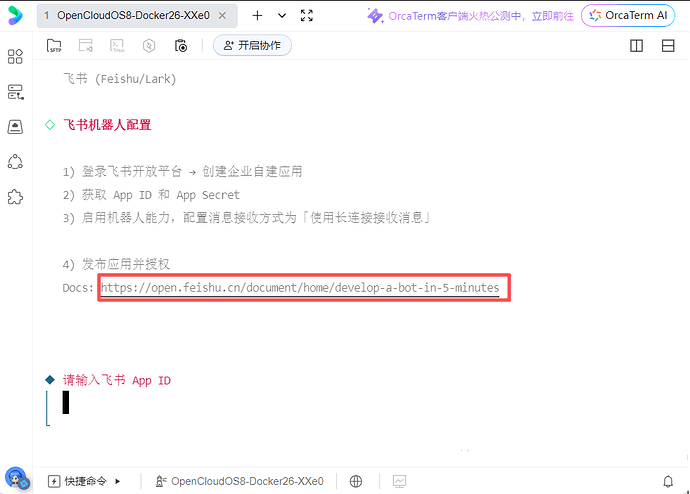Click step 1 登录飞书开放平台 text

(182, 172)
